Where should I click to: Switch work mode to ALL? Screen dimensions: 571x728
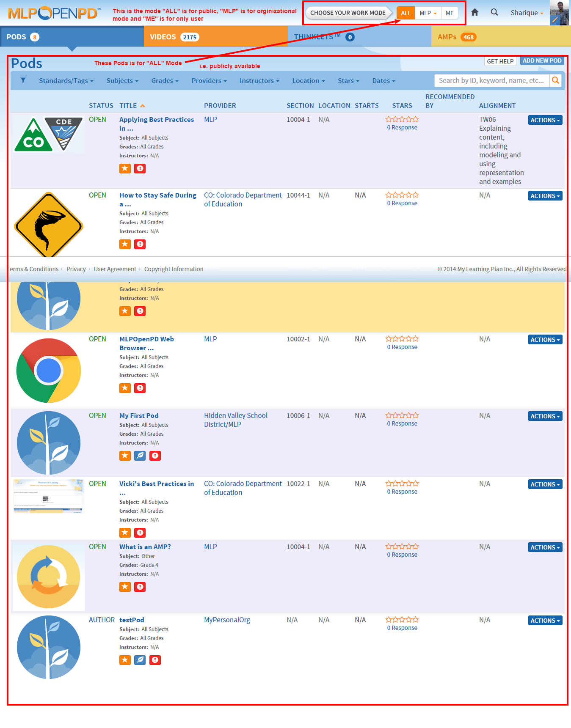tap(405, 13)
